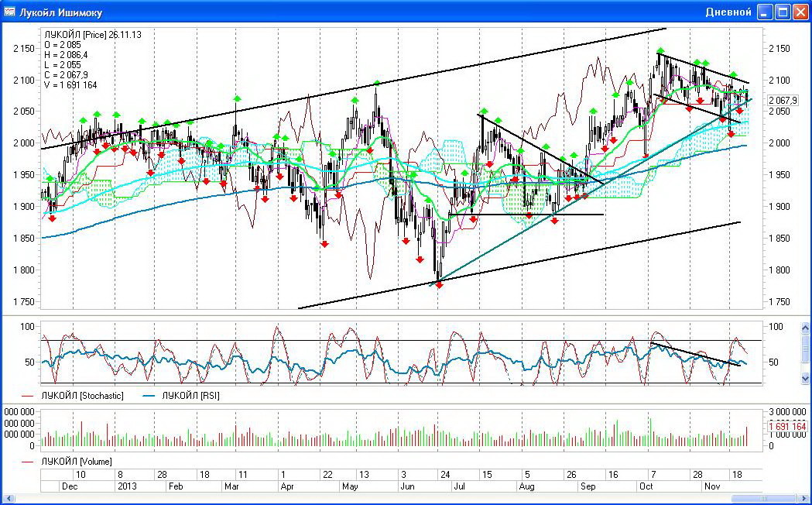
Task: Click the indicator panel scroll-up arrow
Action: pos(805,328)
